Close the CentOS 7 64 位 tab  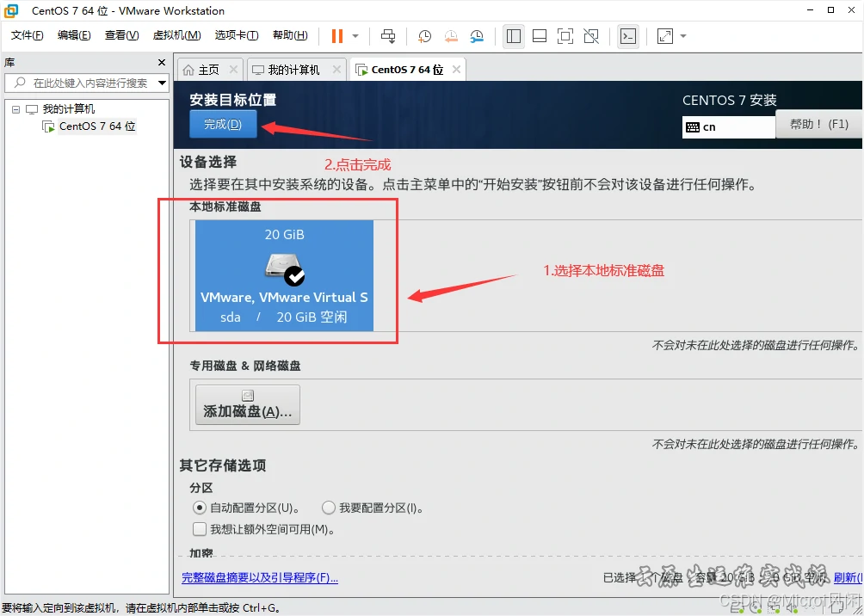[456, 70]
